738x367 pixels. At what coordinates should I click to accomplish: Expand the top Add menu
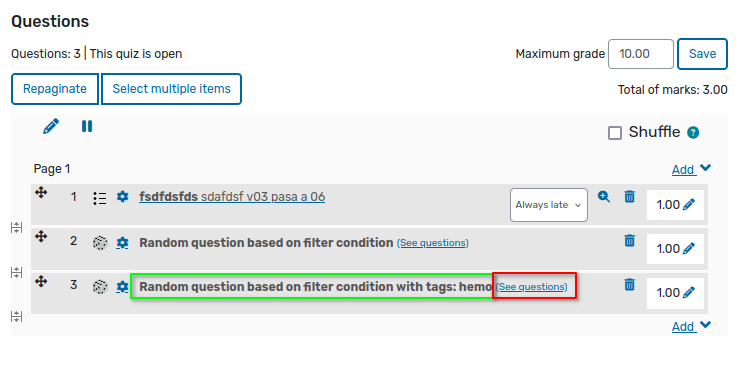pos(691,169)
